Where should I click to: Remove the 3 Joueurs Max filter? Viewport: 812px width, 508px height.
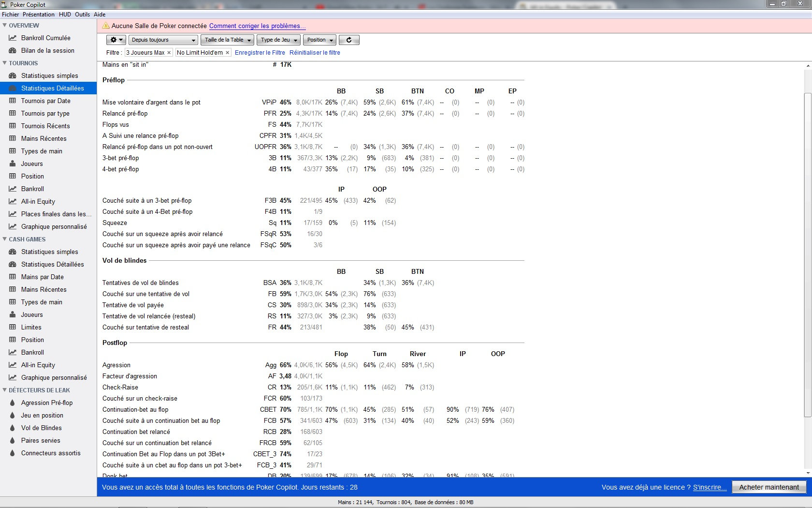click(169, 53)
